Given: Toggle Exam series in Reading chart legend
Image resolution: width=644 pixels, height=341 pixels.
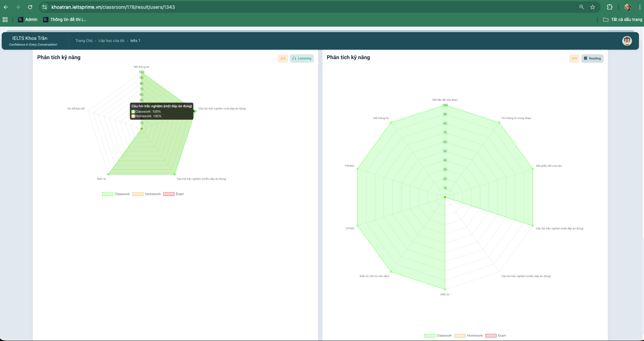Looking at the screenshot, I should click(496, 335).
